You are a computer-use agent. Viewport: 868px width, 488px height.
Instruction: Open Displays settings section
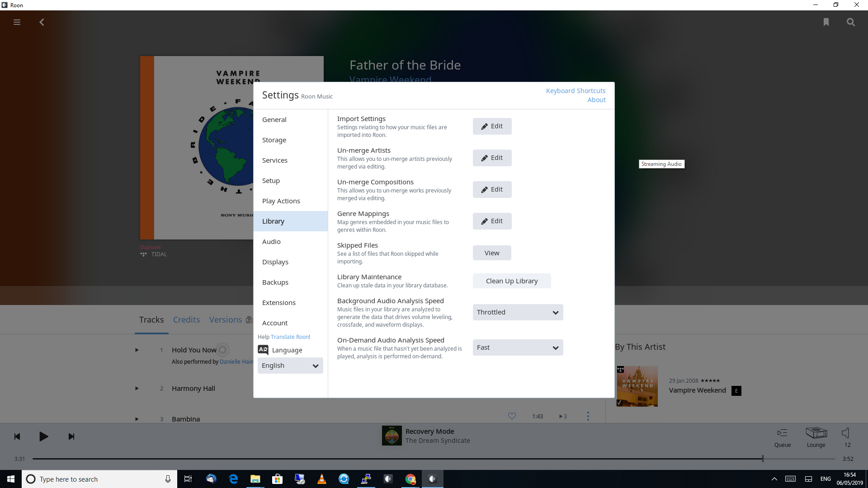click(x=290, y=262)
